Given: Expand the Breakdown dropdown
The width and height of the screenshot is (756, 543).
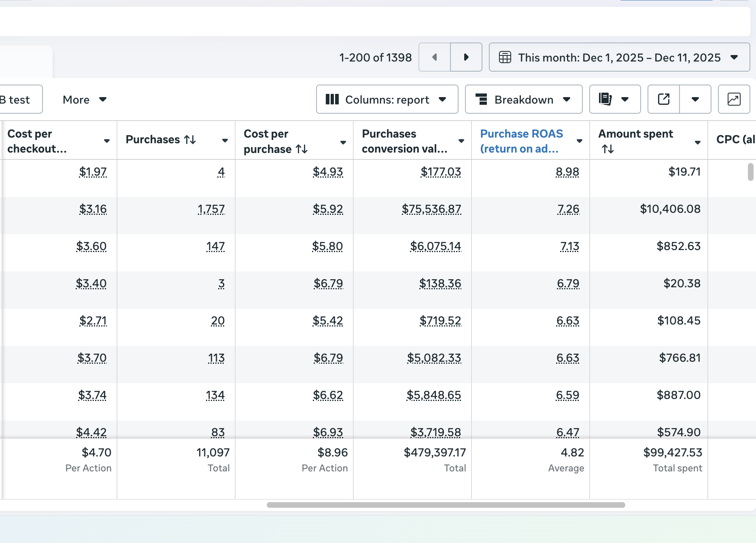Looking at the screenshot, I should 523,99.
